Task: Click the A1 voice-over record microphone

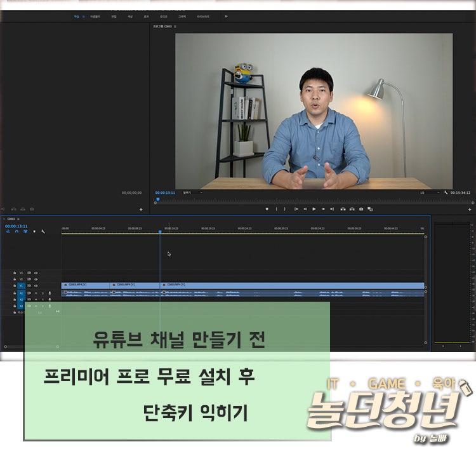Action: pos(50,293)
